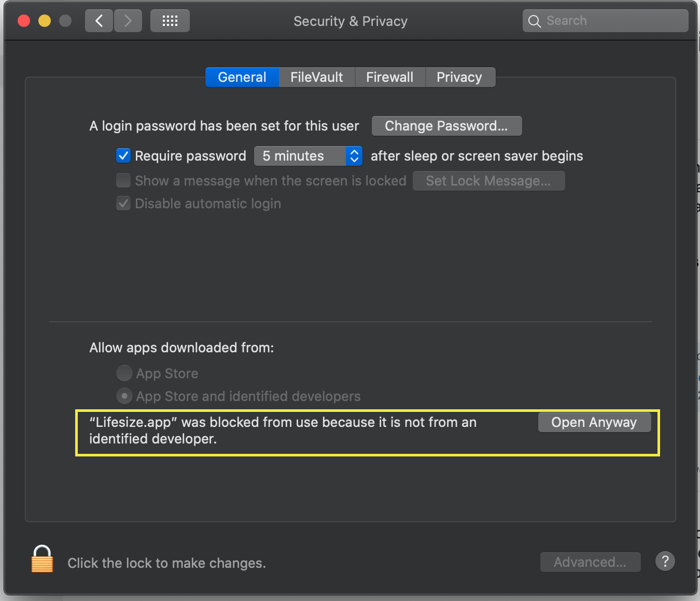This screenshot has width=700, height=601.
Task: Click the magnifying glass in search field
Action: tap(534, 21)
